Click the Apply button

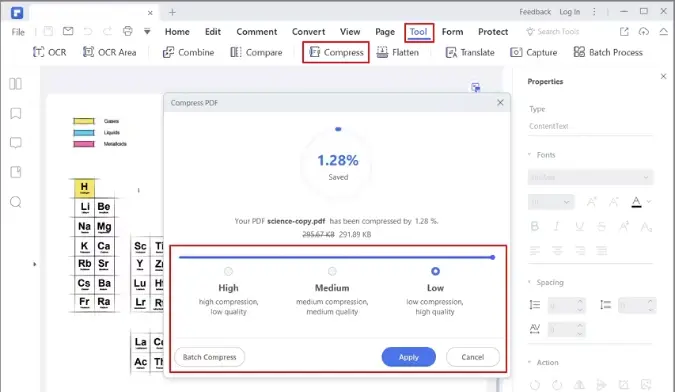(x=409, y=357)
